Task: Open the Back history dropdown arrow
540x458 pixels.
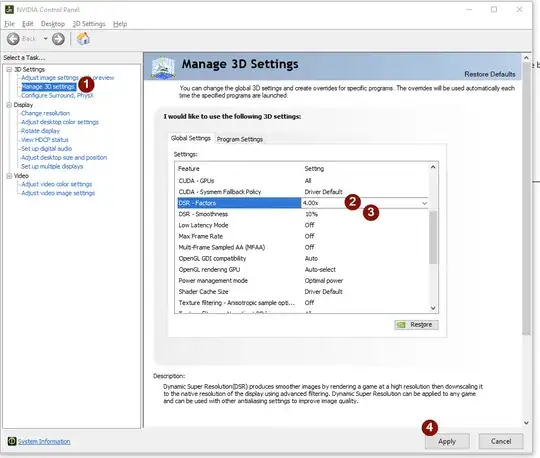Action: point(45,39)
